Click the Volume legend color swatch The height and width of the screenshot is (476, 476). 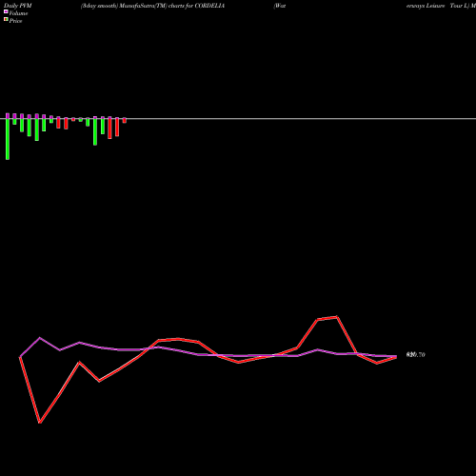[x=6, y=11]
